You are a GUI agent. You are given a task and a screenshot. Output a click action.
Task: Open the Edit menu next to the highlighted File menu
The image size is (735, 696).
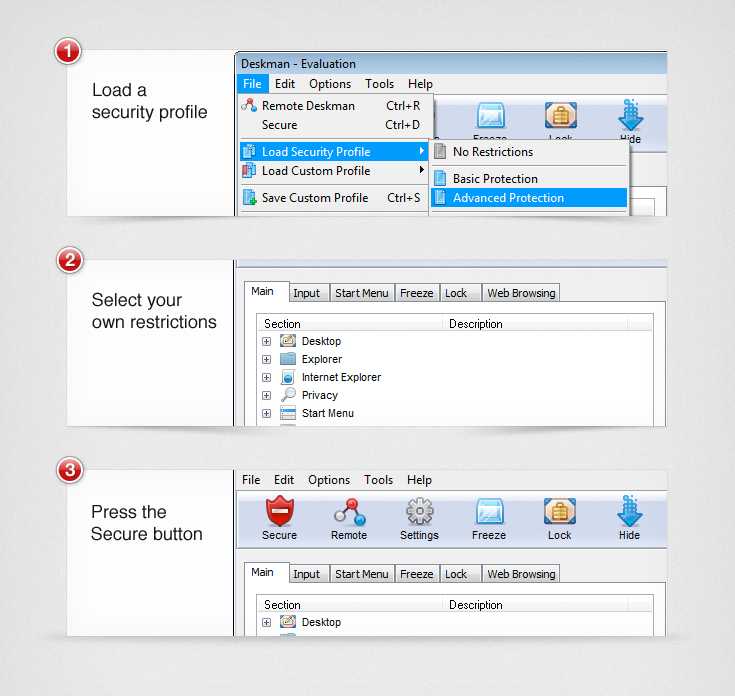point(285,84)
